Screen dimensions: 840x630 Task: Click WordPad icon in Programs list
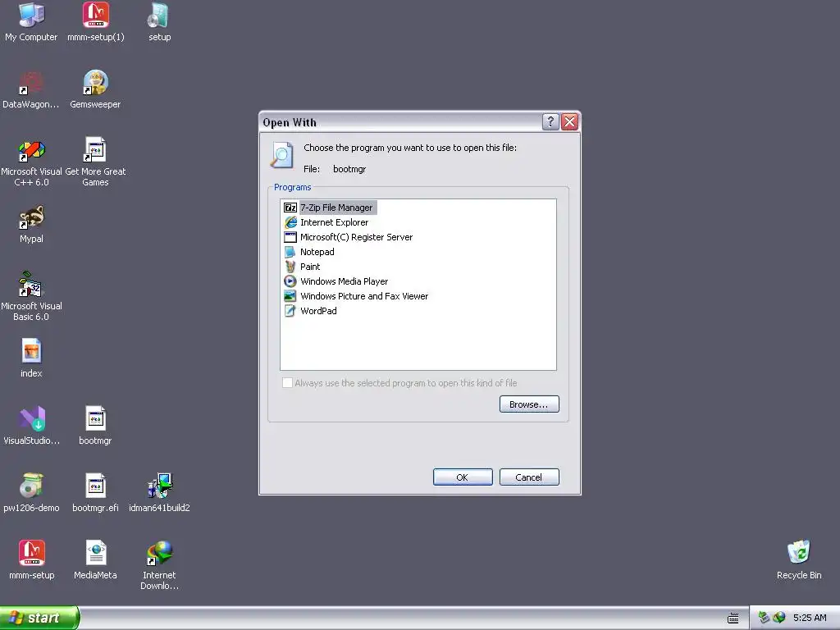point(290,311)
